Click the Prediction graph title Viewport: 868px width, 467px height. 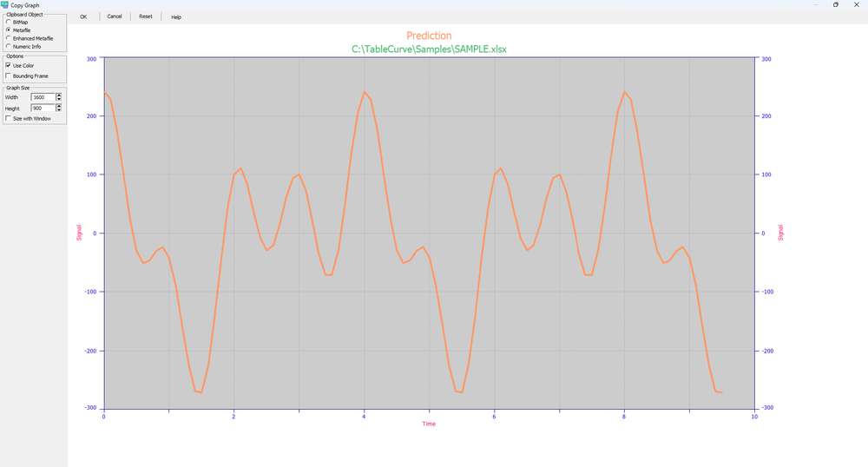(x=429, y=36)
